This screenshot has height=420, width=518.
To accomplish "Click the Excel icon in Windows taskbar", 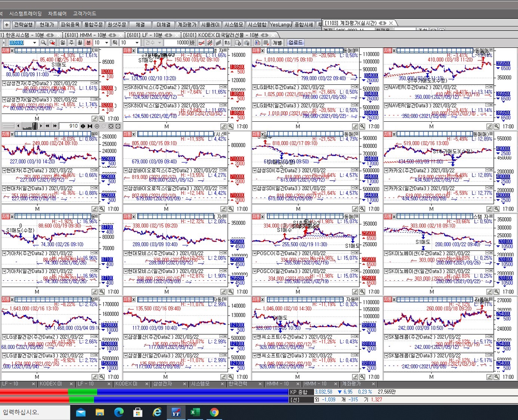I will [x=195, y=412].
